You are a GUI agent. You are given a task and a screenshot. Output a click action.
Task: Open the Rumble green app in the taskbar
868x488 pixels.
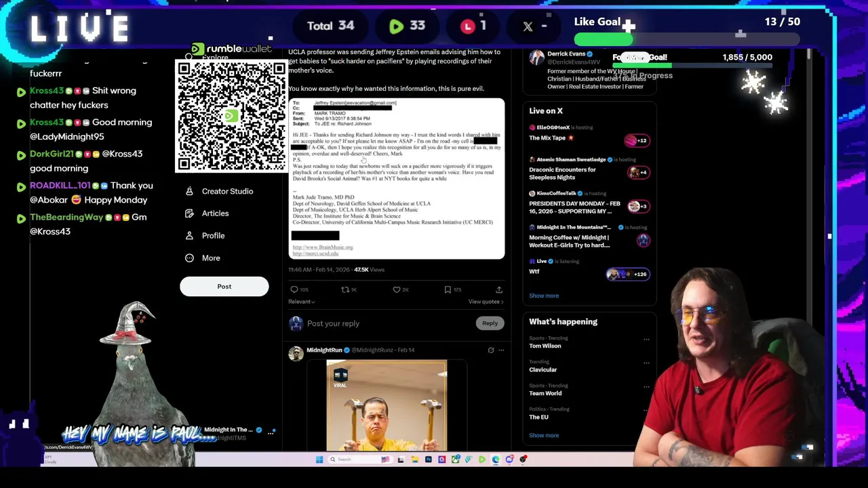tap(482, 460)
